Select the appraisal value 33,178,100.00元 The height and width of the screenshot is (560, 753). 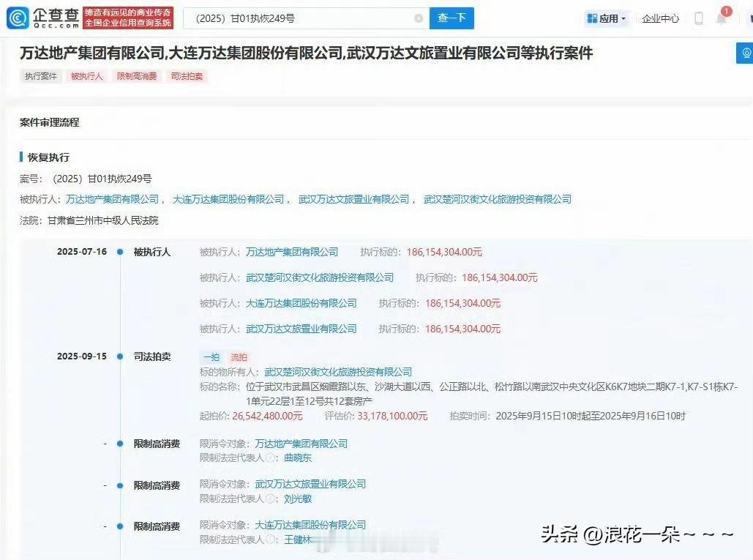pos(392,416)
